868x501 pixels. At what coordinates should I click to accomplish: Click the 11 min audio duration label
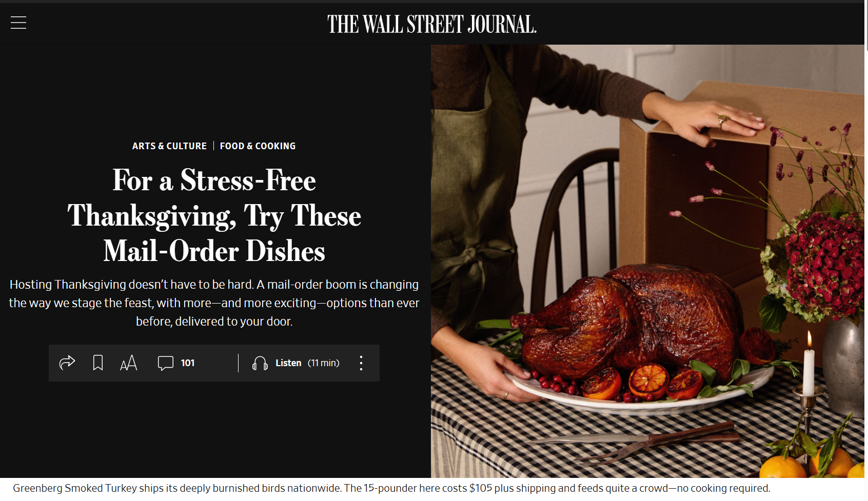(x=324, y=363)
